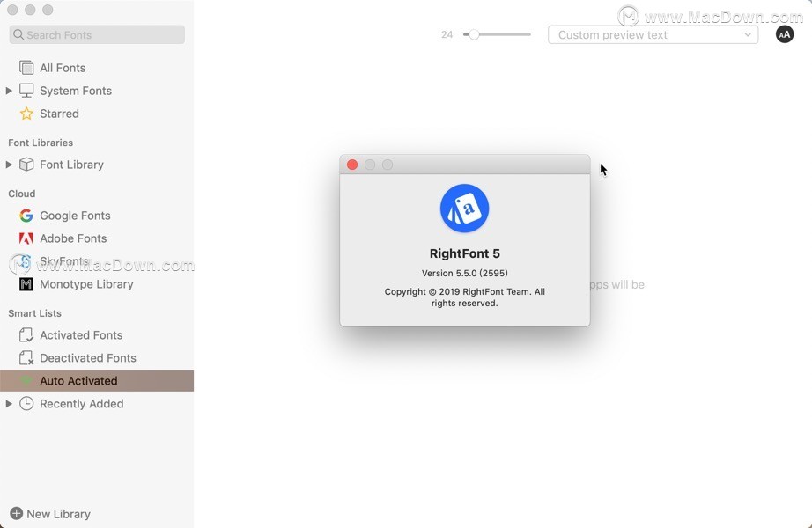Image resolution: width=812 pixels, height=528 pixels.
Task: Click the Font Libraries section header
Action: click(41, 143)
